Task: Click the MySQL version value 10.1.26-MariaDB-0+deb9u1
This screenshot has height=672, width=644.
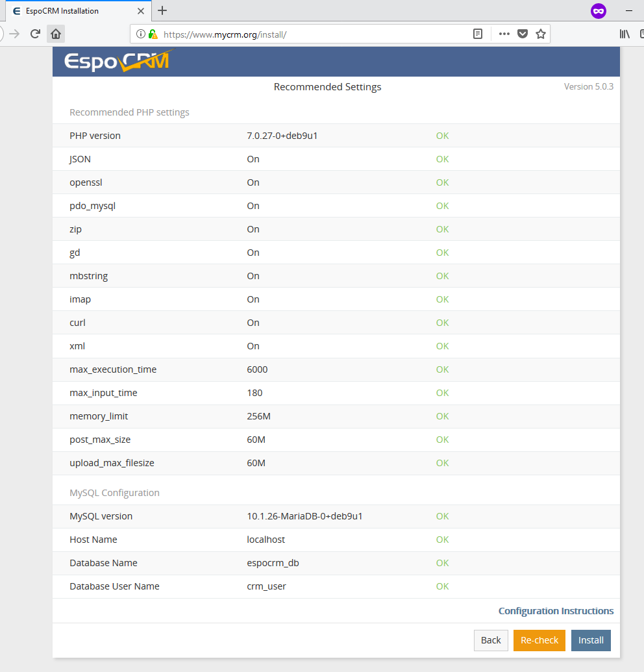Action: 304,516
